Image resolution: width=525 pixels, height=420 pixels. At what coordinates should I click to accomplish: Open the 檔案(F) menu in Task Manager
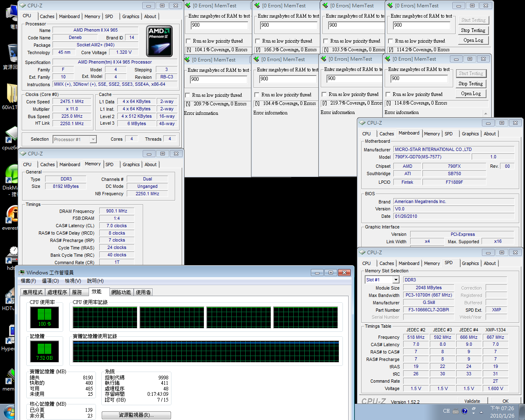28,281
